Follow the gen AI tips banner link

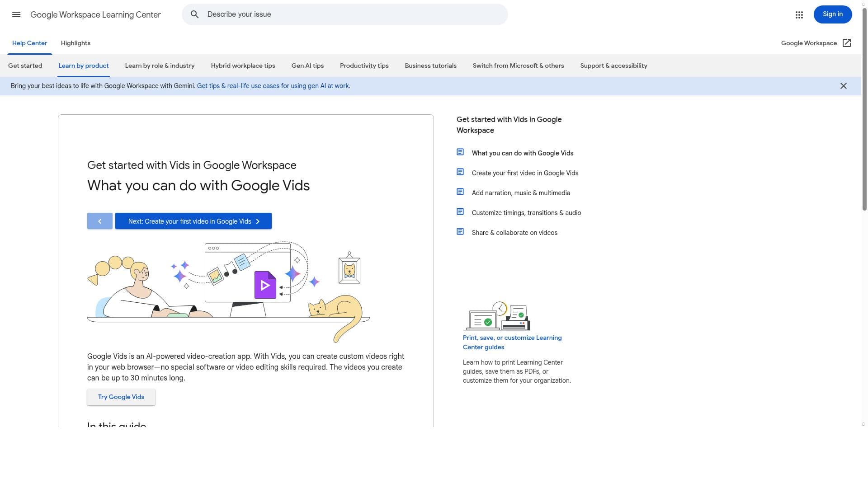273,86
